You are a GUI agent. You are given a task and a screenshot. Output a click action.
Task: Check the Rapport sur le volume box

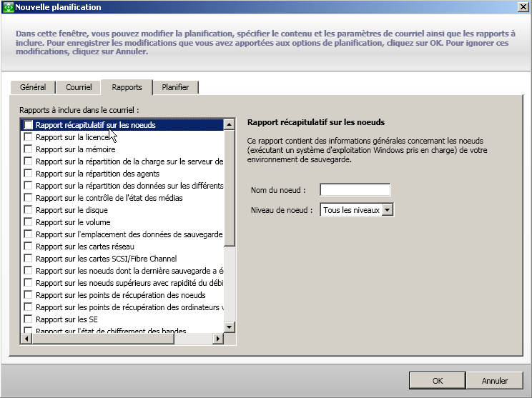pos(28,222)
